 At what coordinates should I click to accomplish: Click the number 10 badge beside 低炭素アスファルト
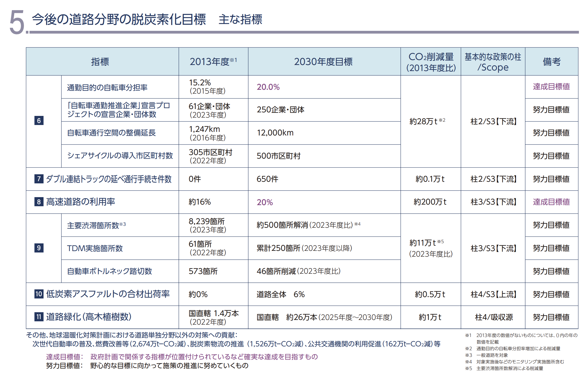[39, 294]
